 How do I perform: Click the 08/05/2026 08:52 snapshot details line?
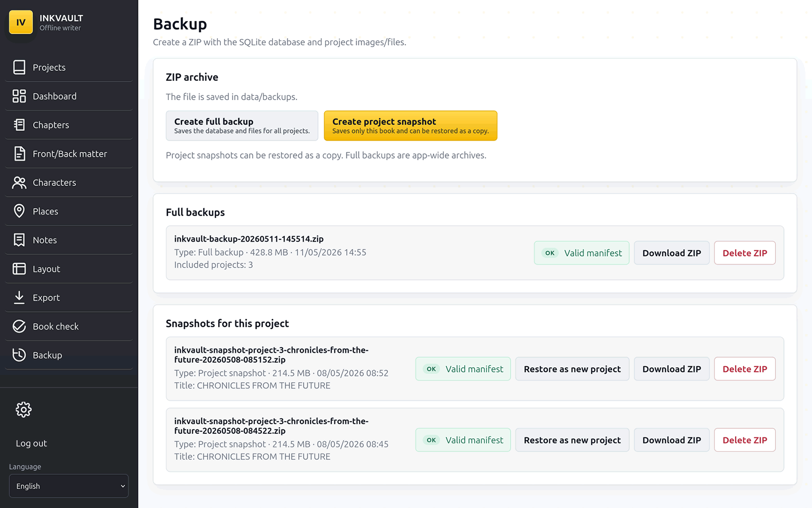coord(281,373)
